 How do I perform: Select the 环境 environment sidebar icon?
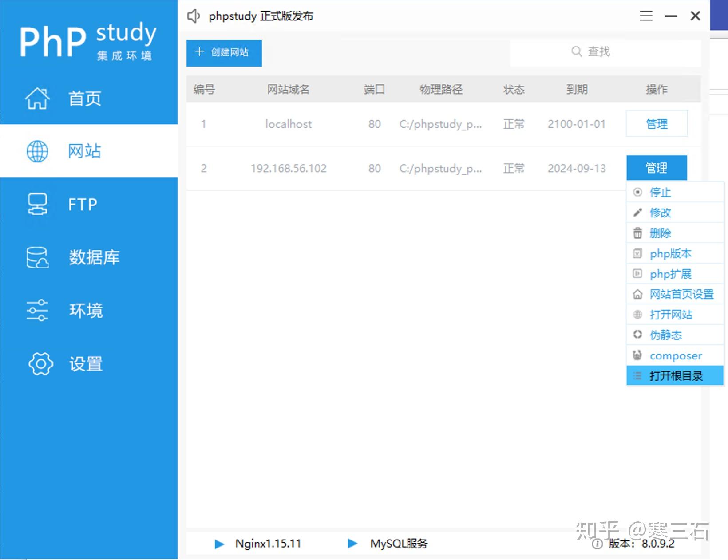(37, 311)
